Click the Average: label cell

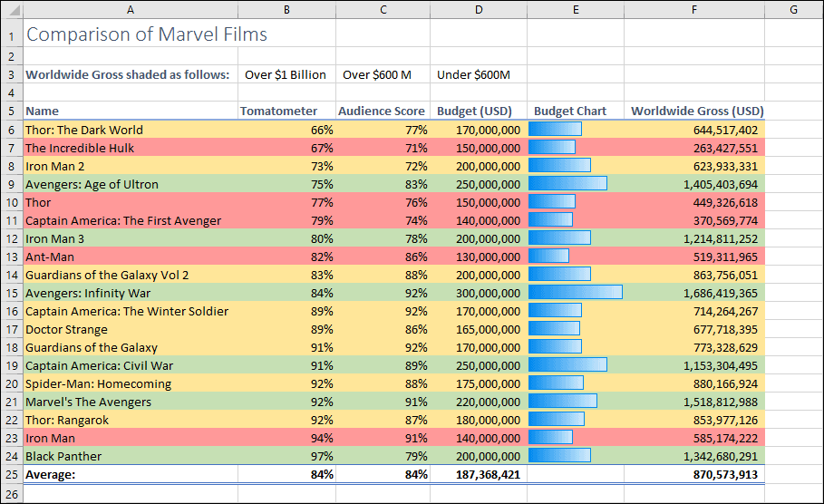pyautogui.click(x=131, y=475)
